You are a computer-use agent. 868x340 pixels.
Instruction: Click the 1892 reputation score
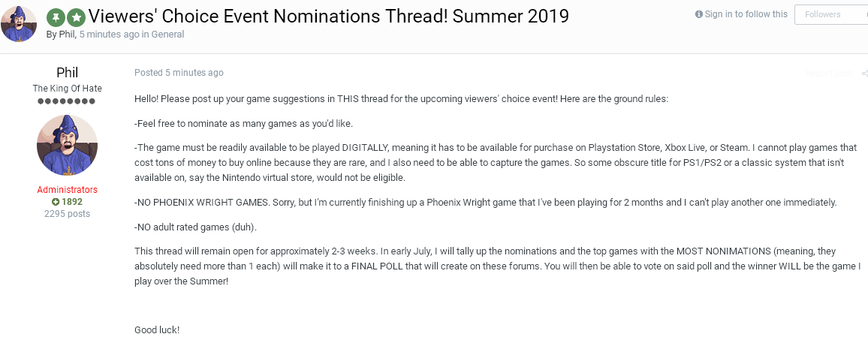pyautogui.click(x=72, y=202)
